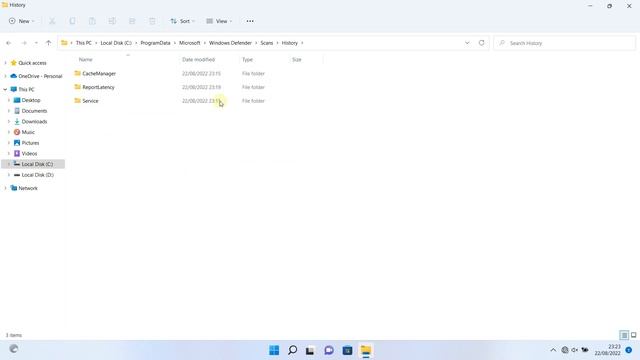Open Pictures in navigation pane

click(30, 143)
